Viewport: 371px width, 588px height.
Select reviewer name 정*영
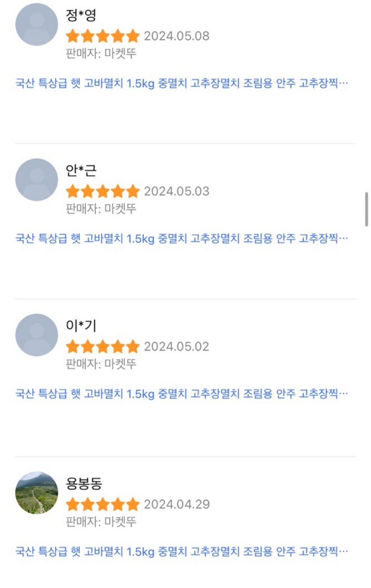[x=81, y=16]
